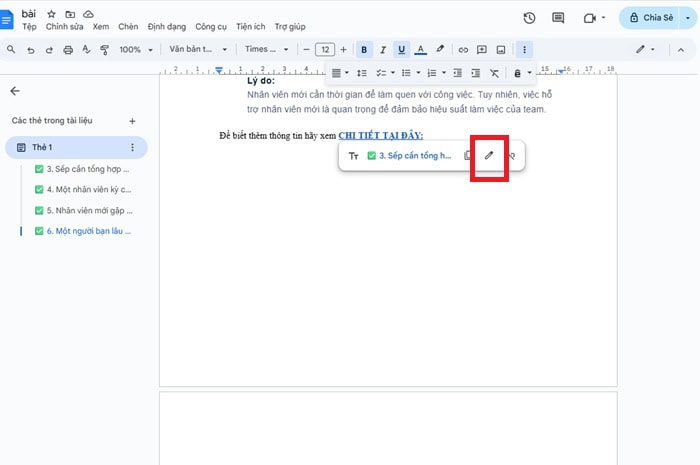Insert a checklist
The width and height of the screenshot is (700, 465).
tap(381, 73)
